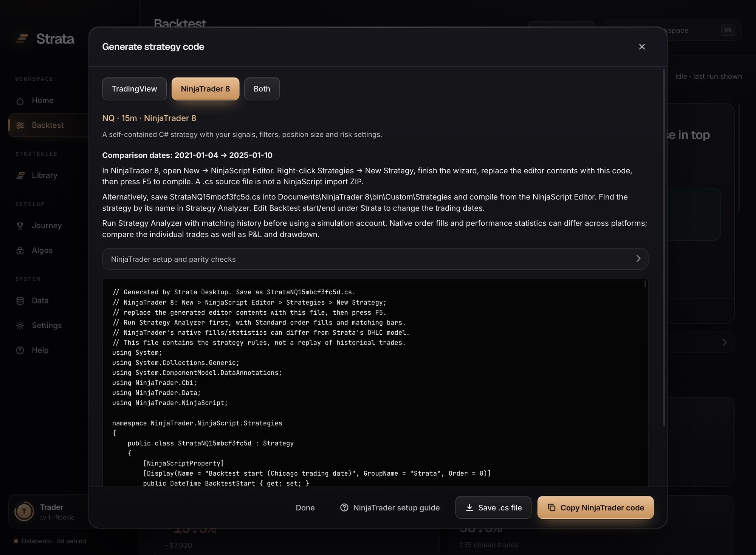Click the 'public class StrataNQ15mbcf3fc5d : Strategy' line
Screen dimensions: 756x555
[x=211, y=444]
